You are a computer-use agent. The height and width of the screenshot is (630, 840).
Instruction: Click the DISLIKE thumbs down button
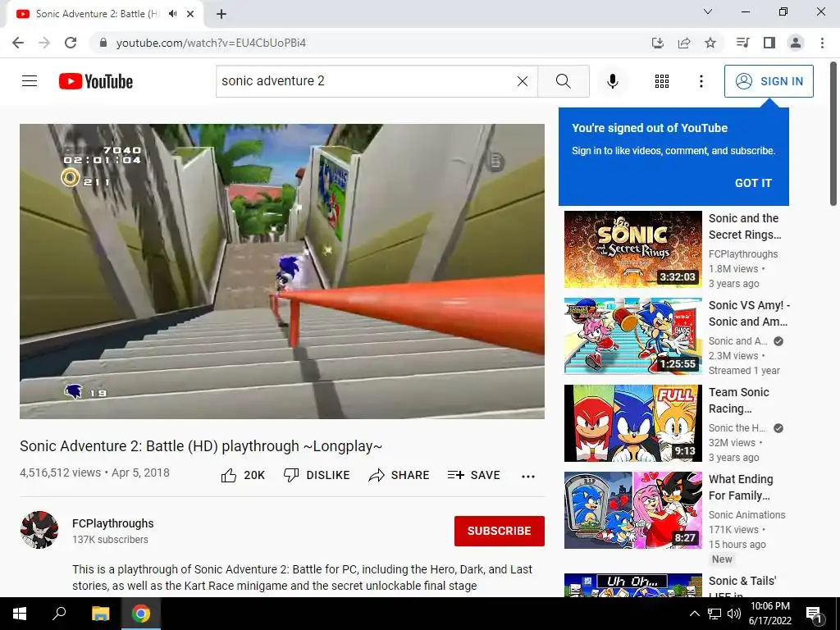317,475
